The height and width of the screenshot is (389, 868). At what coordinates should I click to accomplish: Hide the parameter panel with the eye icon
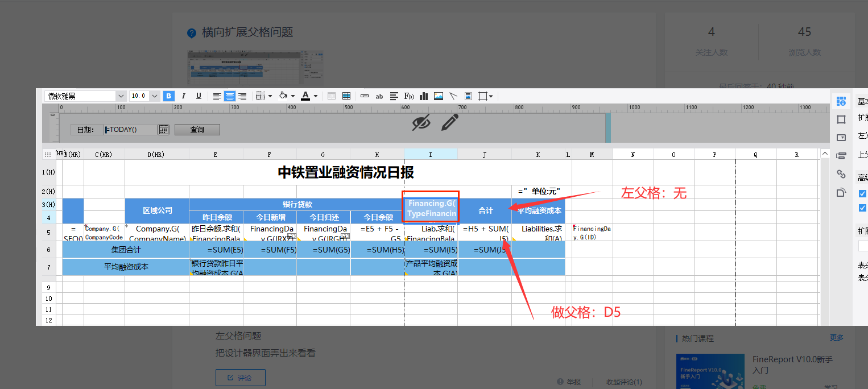click(x=421, y=122)
